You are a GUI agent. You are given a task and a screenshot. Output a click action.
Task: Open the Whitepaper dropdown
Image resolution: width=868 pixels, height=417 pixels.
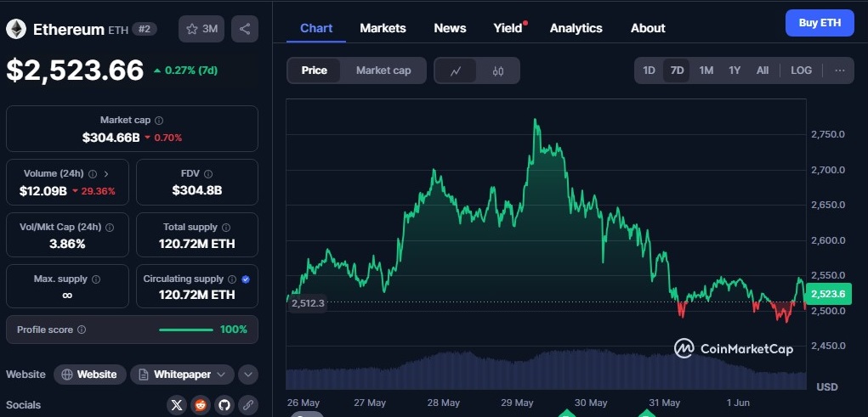pos(182,375)
